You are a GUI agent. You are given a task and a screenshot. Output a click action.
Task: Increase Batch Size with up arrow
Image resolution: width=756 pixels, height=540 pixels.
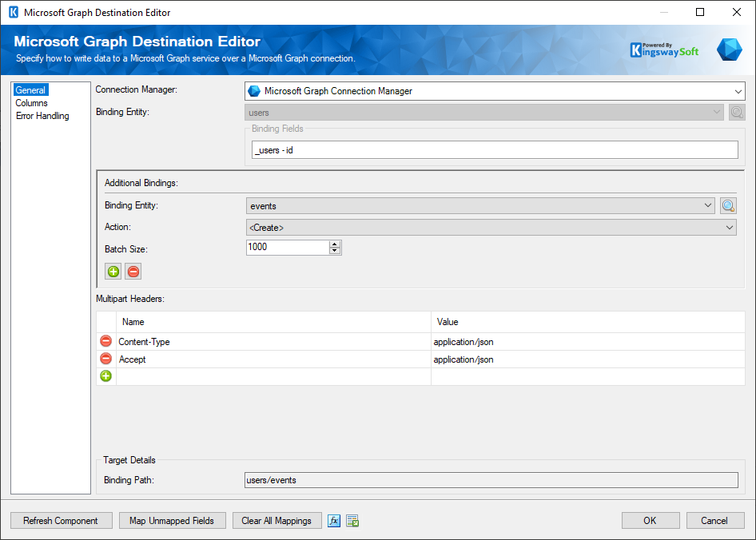click(x=335, y=244)
